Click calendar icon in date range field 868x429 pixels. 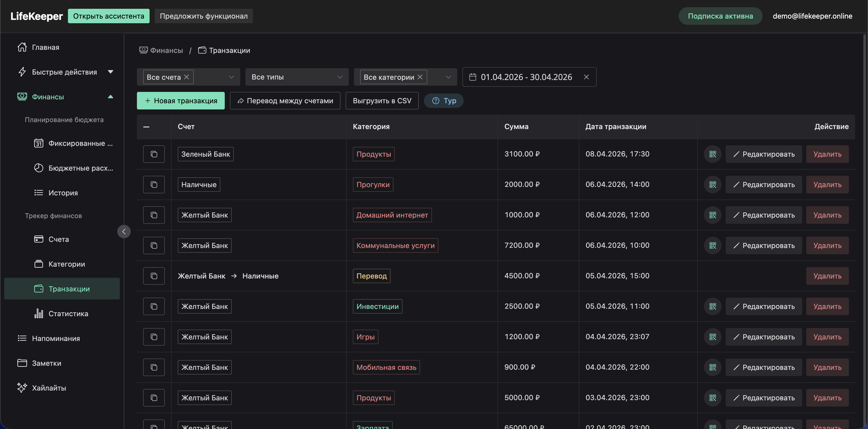472,77
